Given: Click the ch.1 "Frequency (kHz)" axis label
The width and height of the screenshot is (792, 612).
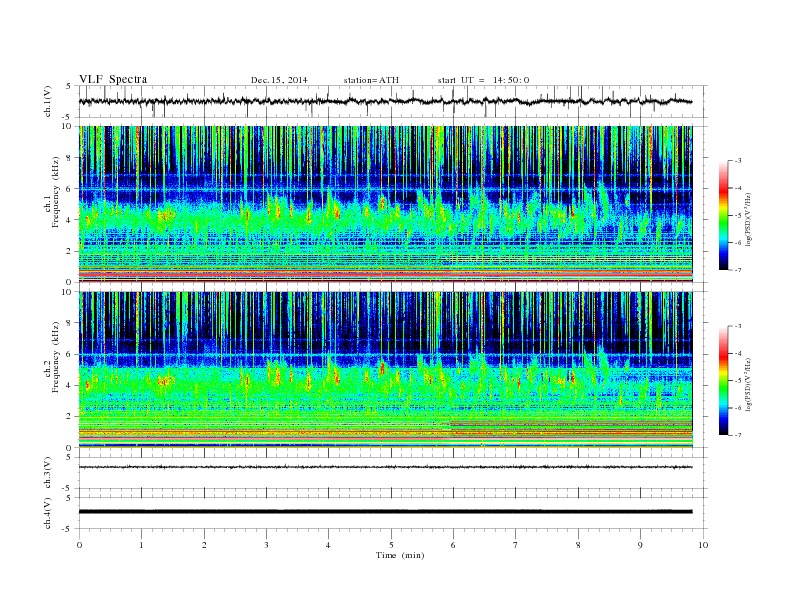Looking at the screenshot, I should [56, 192].
